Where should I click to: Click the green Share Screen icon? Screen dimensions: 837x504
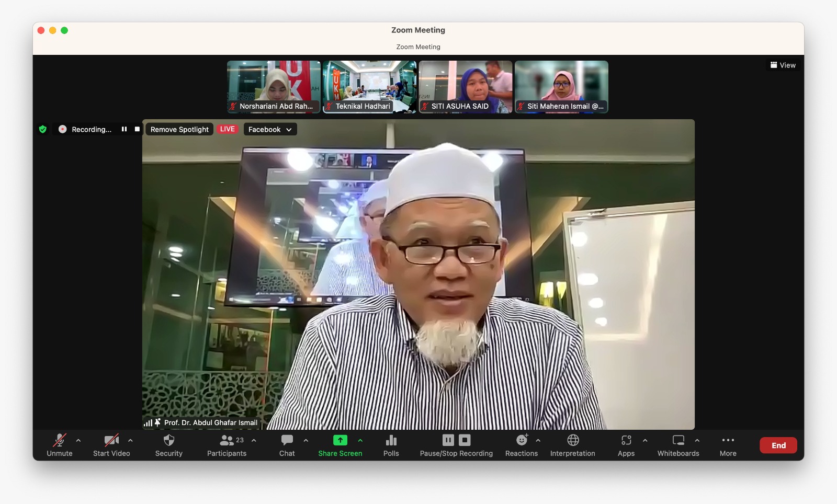coord(340,440)
